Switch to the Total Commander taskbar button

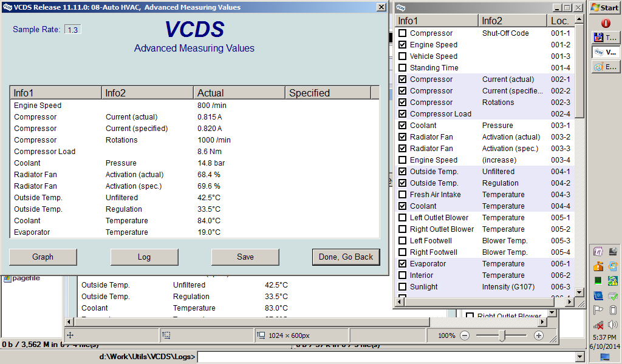pos(605,38)
